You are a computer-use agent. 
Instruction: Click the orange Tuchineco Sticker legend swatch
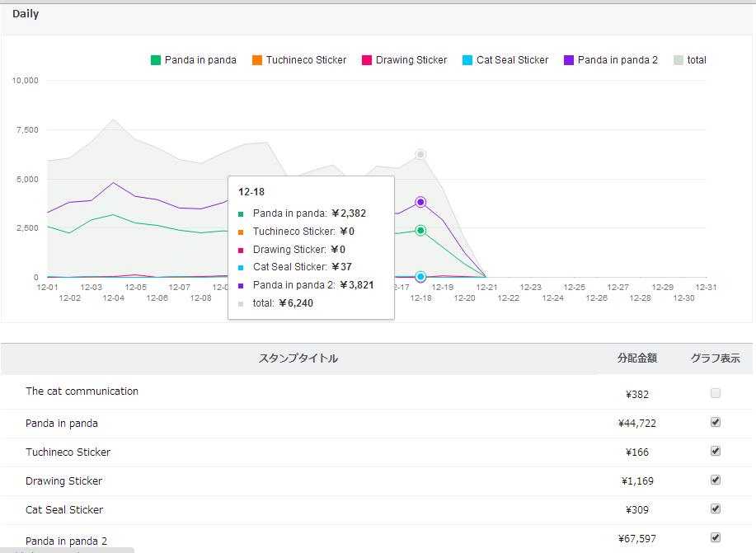click(257, 60)
